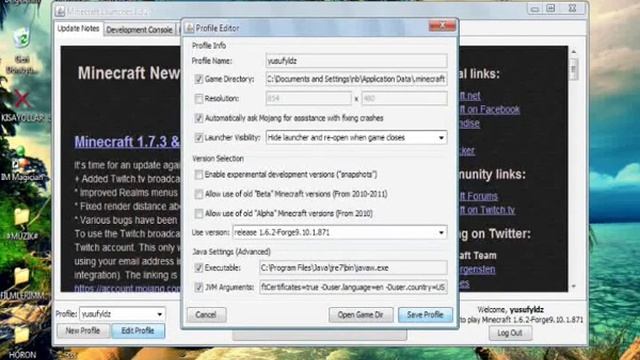Uncheck automatically ask Mojang for crash assistance
Viewport: 640px width, 360px height.
[x=199, y=118]
